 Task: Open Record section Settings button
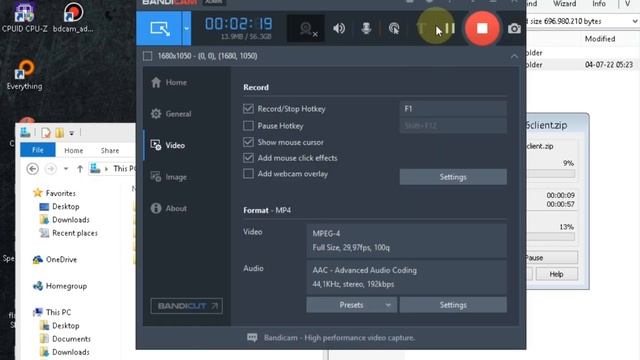[453, 177]
